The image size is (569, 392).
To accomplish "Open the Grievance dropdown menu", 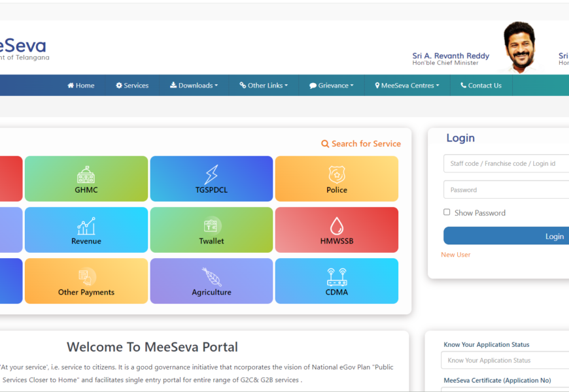I will (x=332, y=86).
